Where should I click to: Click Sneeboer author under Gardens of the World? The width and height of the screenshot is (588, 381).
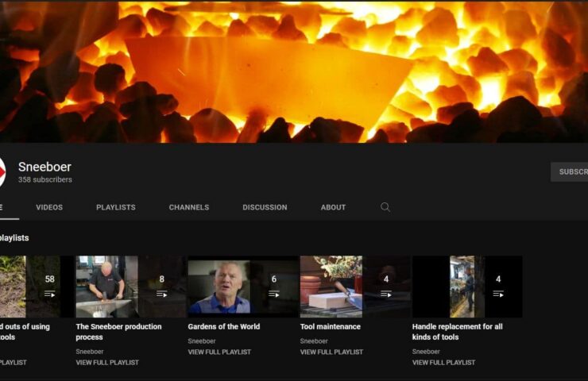tap(202, 341)
